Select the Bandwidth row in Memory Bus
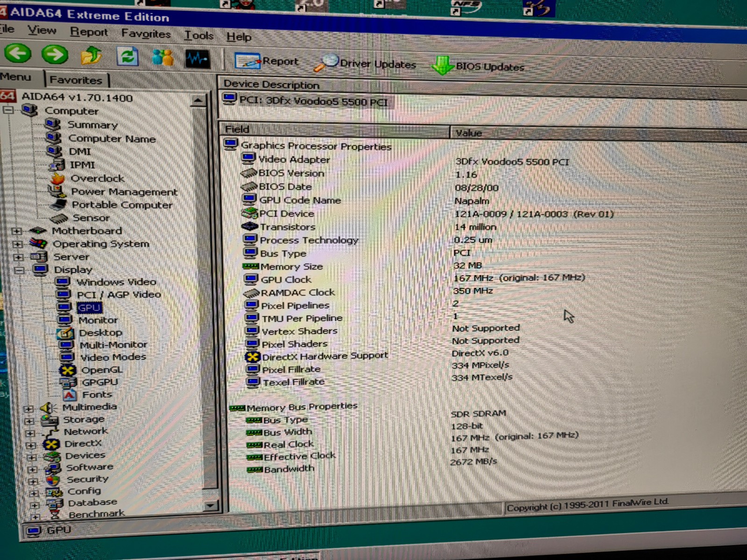The image size is (747, 560). pyautogui.click(x=289, y=469)
